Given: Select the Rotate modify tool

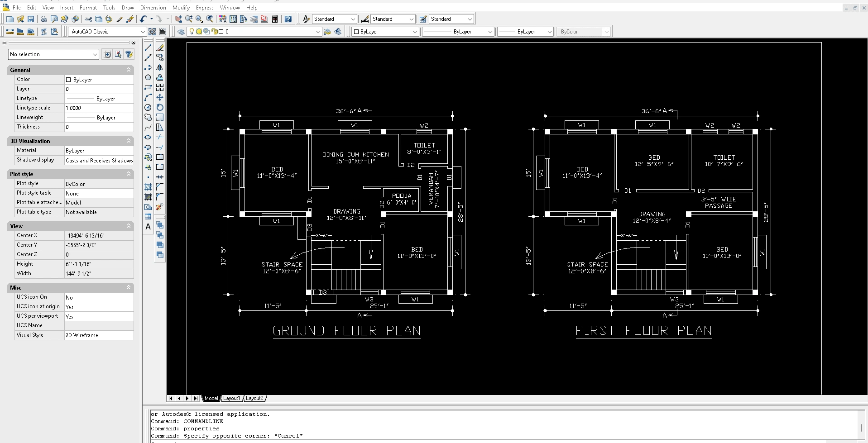Looking at the screenshot, I should tap(160, 107).
